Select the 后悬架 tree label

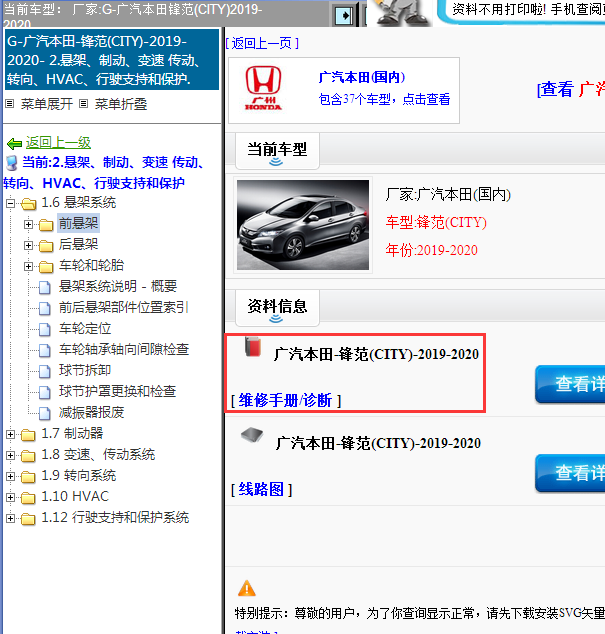pos(78,244)
